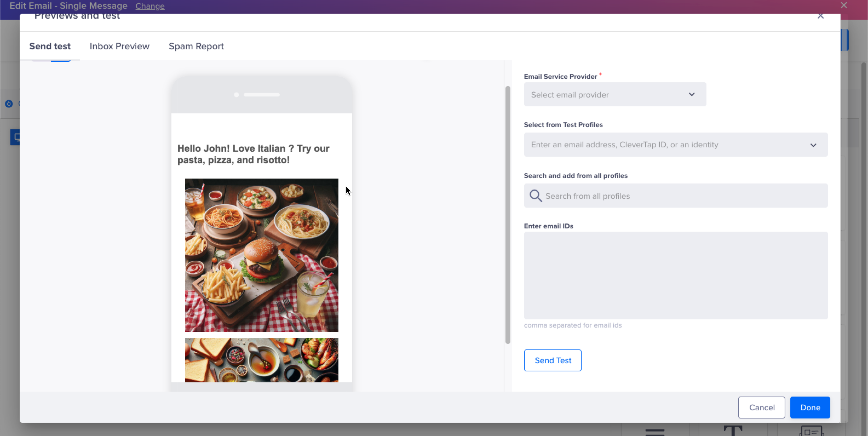Expand the Test Profiles identity dropdown arrow
Viewport: 868px width, 436px height.
coord(813,145)
